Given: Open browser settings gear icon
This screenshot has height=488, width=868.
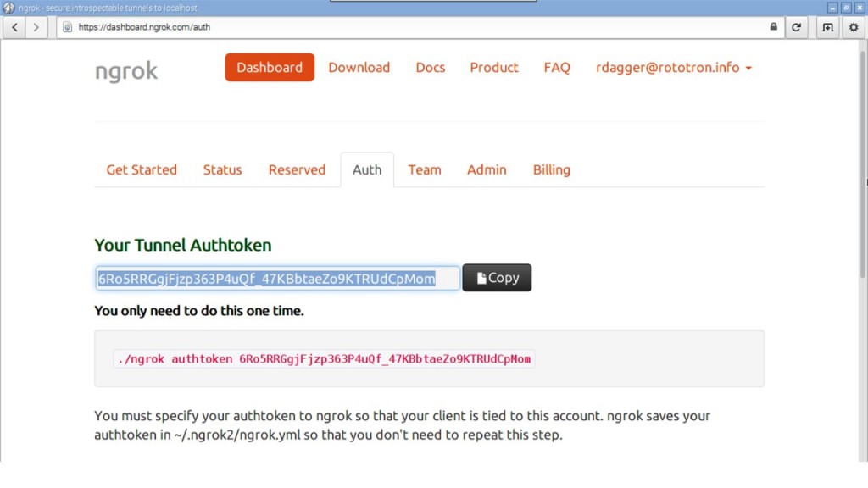Looking at the screenshot, I should click(x=854, y=27).
